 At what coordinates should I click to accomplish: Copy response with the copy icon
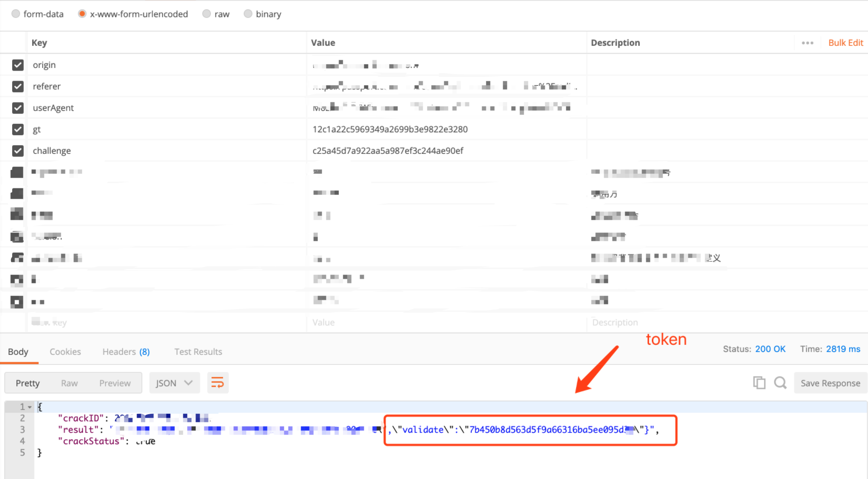[759, 383]
